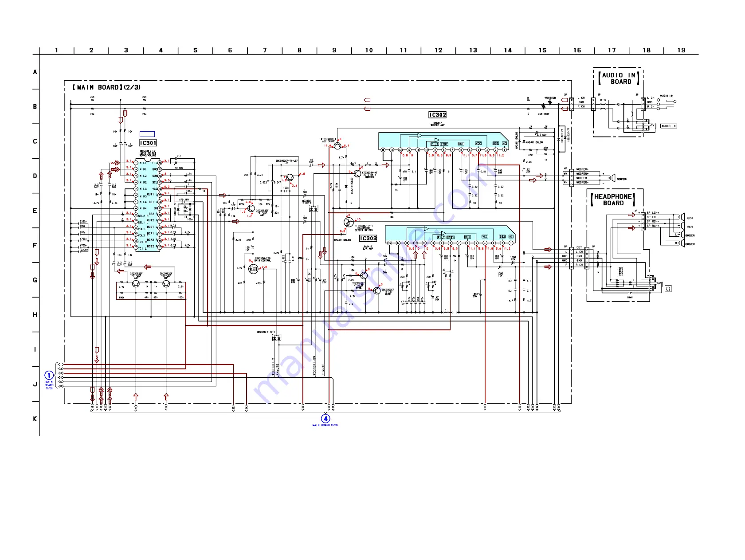Click the A-MUTE signal label

click(278, 371)
